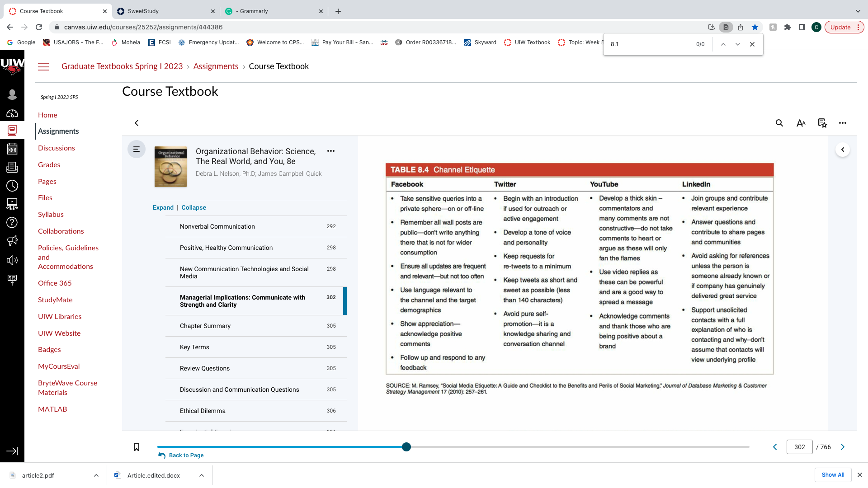Screen dimensions: 868x488
Task: Open the notes and highlights icon
Action: [x=822, y=123]
